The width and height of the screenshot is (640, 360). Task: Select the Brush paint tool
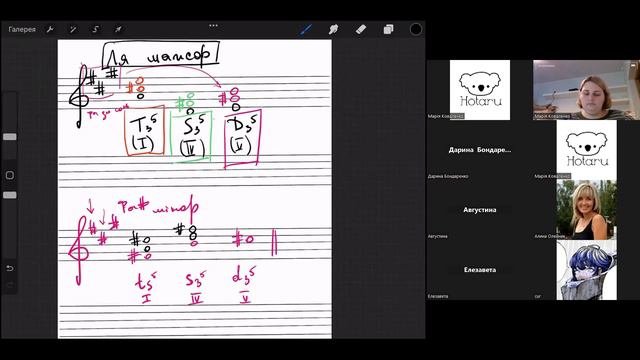pos(306,29)
